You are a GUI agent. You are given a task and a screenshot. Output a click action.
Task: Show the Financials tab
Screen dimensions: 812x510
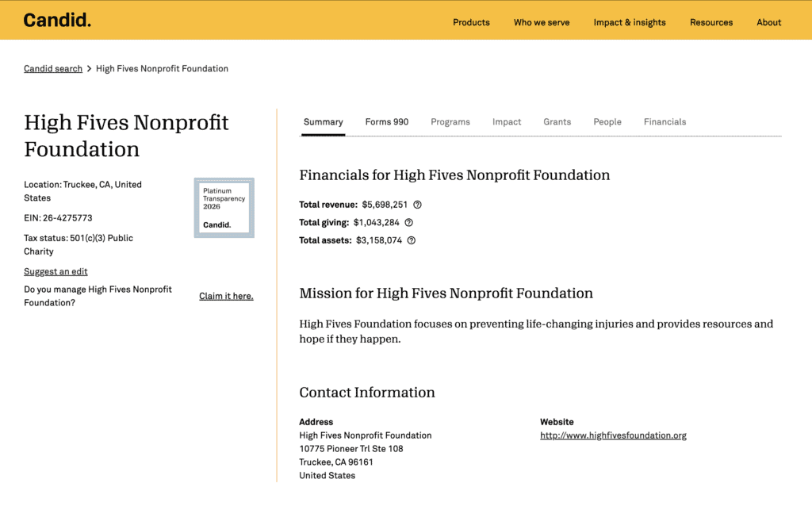pyautogui.click(x=665, y=122)
